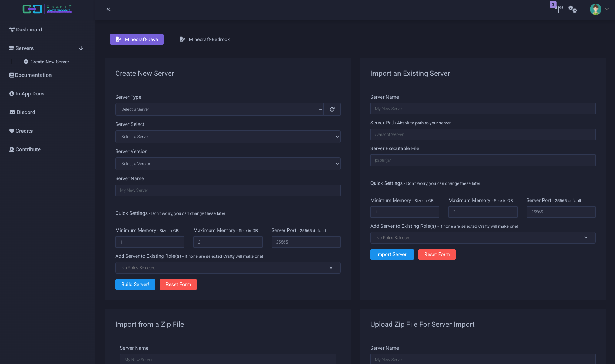Image resolution: width=615 pixels, height=364 pixels.
Task: Open the roles dropdown under Import Existing Server
Action: tap(482, 238)
